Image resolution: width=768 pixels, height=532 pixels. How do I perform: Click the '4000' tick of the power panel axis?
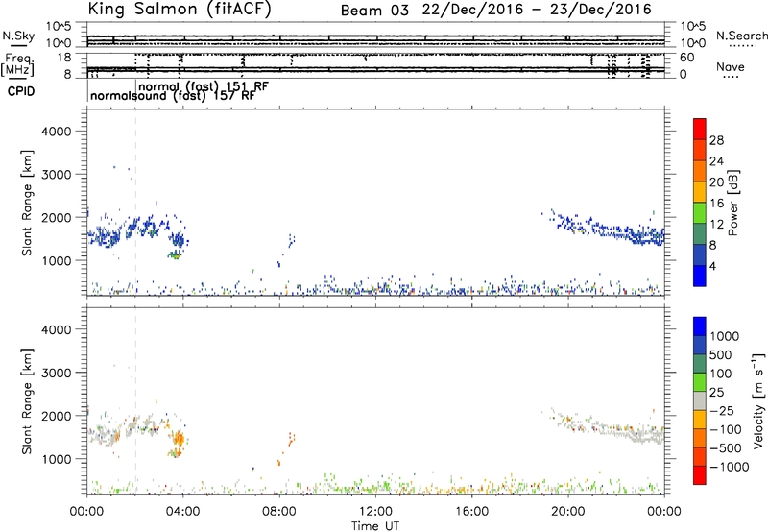57,132
